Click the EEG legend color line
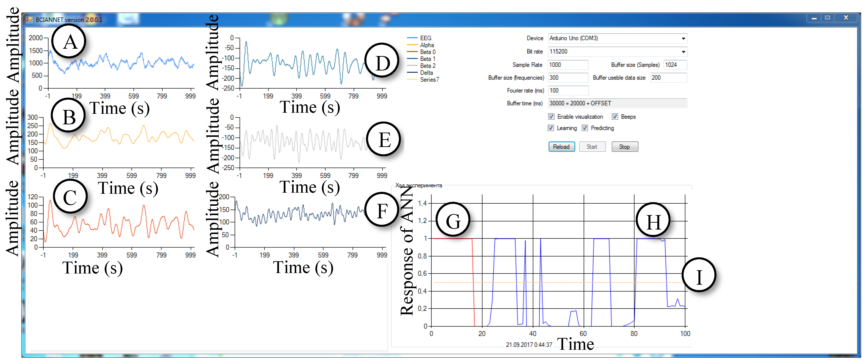 (412, 38)
